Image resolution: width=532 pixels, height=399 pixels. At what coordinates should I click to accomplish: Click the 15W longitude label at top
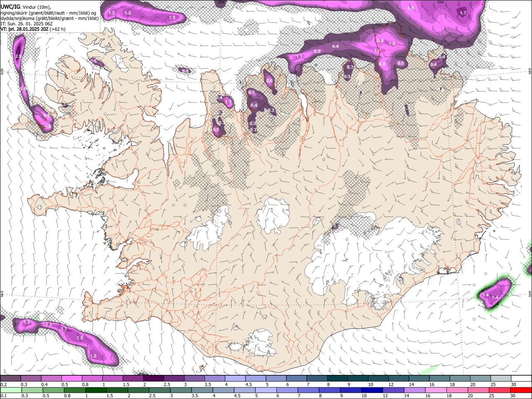pos(440,2)
